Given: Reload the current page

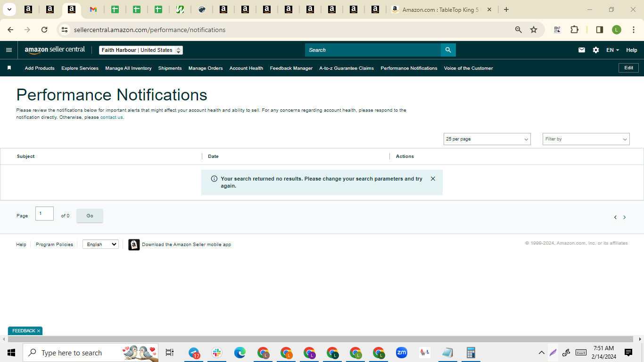Looking at the screenshot, I should point(44,30).
